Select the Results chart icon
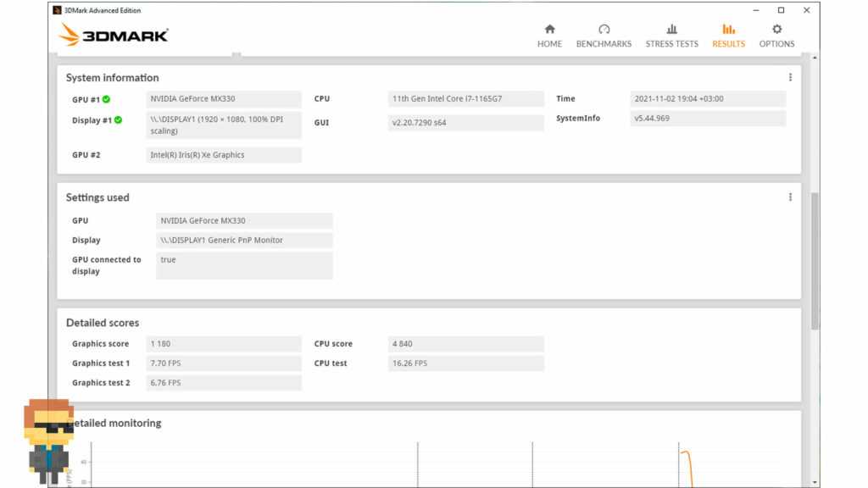Image resolution: width=868 pixels, height=488 pixels. tap(728, 29)
